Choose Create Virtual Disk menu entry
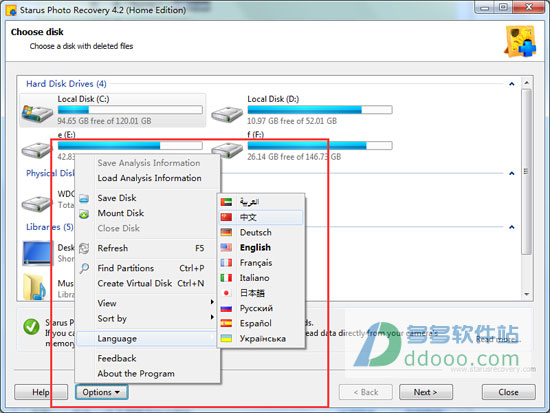550x413 pixels. (x=135, y=283)
